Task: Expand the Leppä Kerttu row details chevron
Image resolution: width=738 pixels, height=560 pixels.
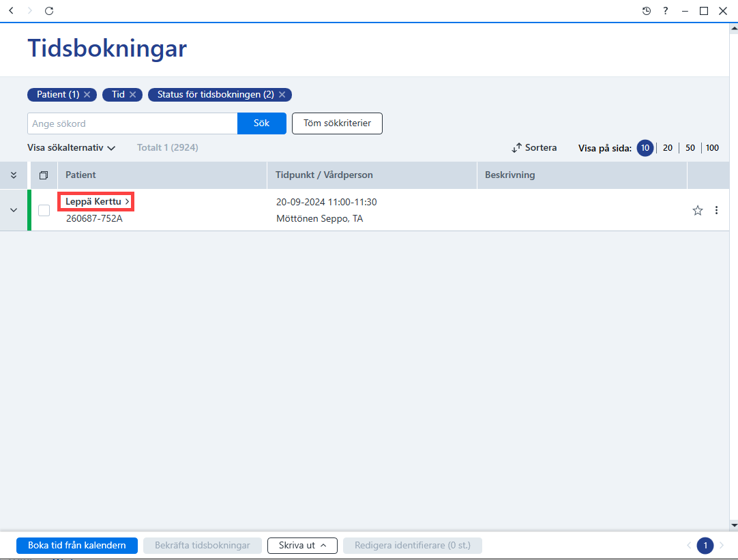Action: click(14, 210)
